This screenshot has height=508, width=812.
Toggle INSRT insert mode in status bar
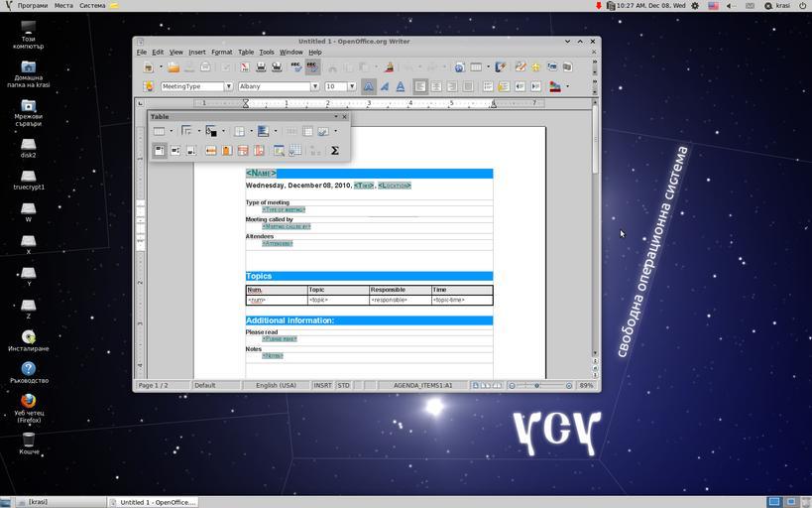pos(323,385)
